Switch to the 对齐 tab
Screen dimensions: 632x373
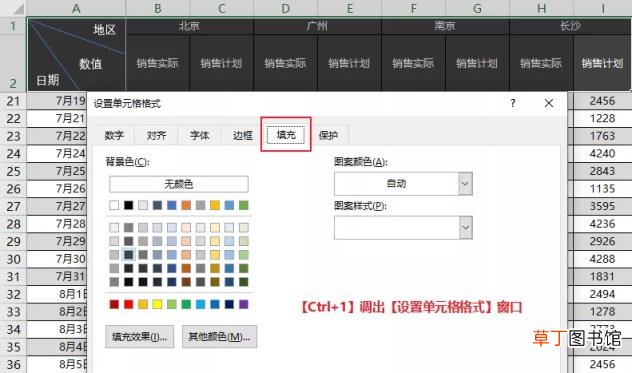[156, 135]
